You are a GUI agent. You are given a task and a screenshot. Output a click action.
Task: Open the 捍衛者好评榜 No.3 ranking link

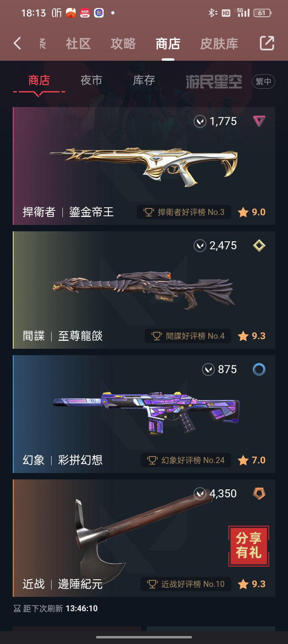pos(184,212)
